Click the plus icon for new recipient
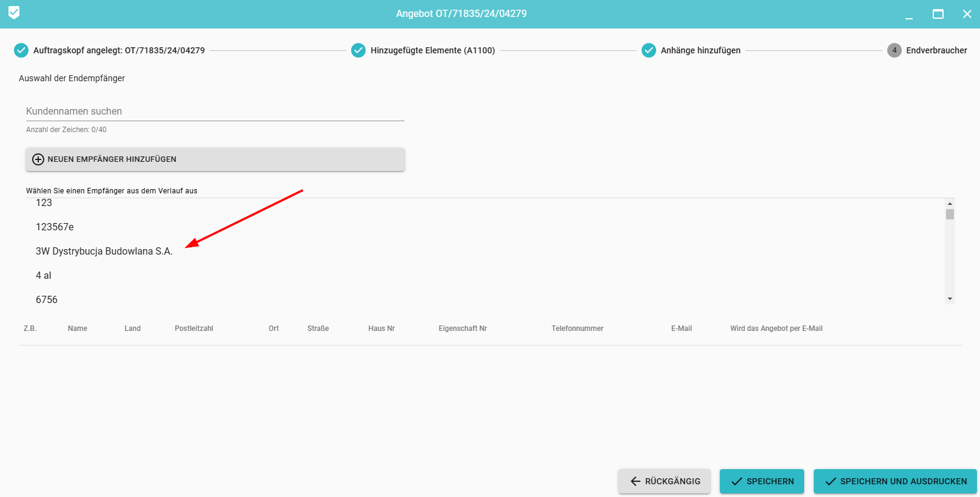 38,159
